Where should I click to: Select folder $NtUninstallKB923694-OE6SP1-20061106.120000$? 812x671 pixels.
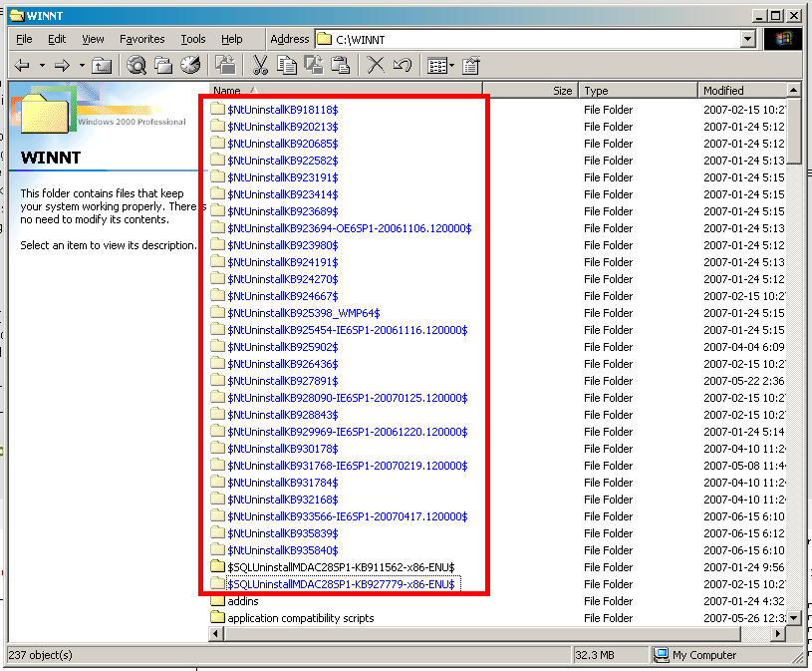350,228
